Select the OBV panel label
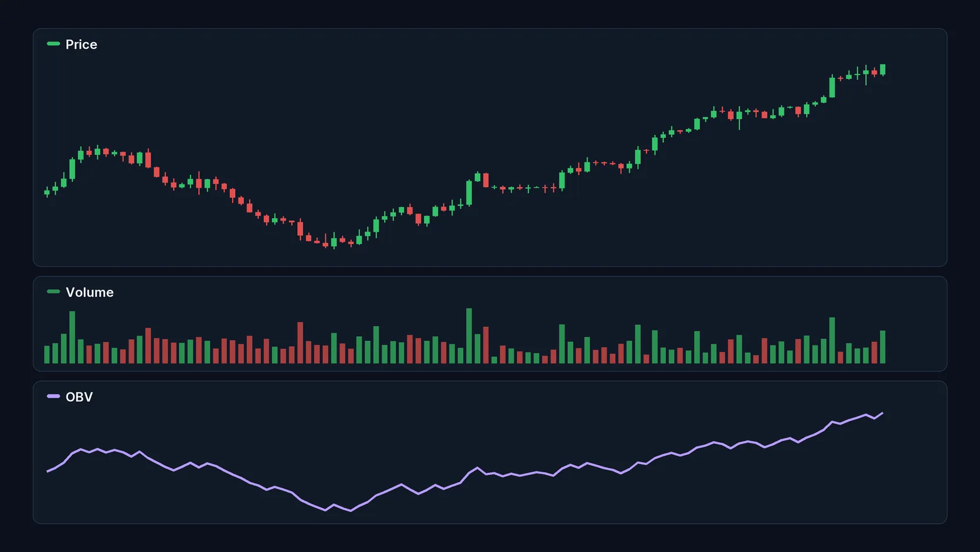980x552 pixels. [79, 397]
